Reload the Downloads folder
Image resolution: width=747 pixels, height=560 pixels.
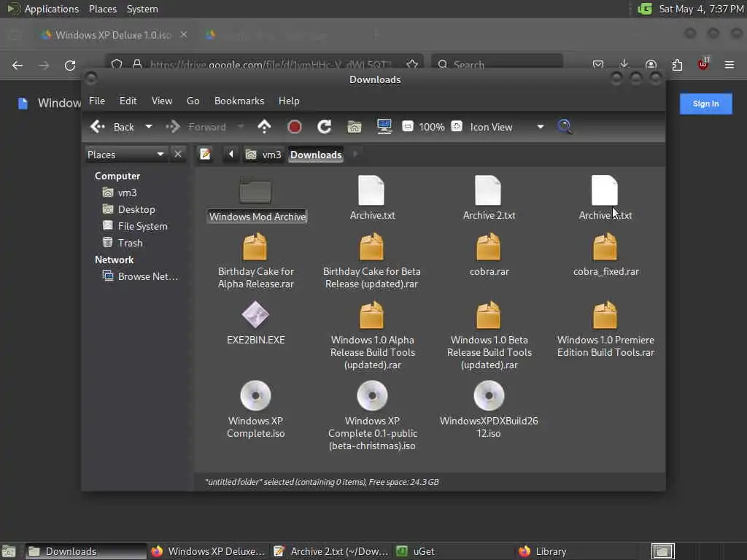[x=325, y=127]
